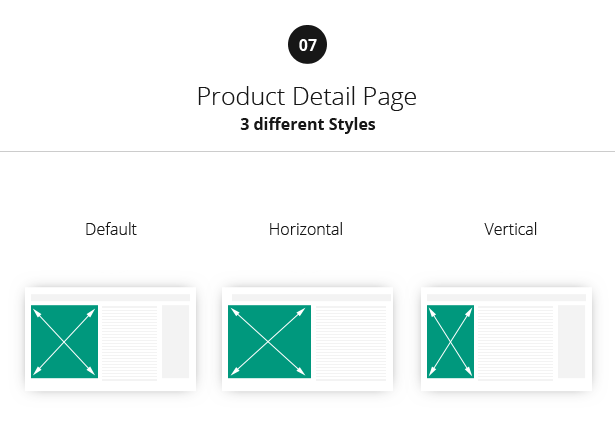Click text lines block in Vertical layout
Viewport: 616px width, 438px height.
[515, 342]
